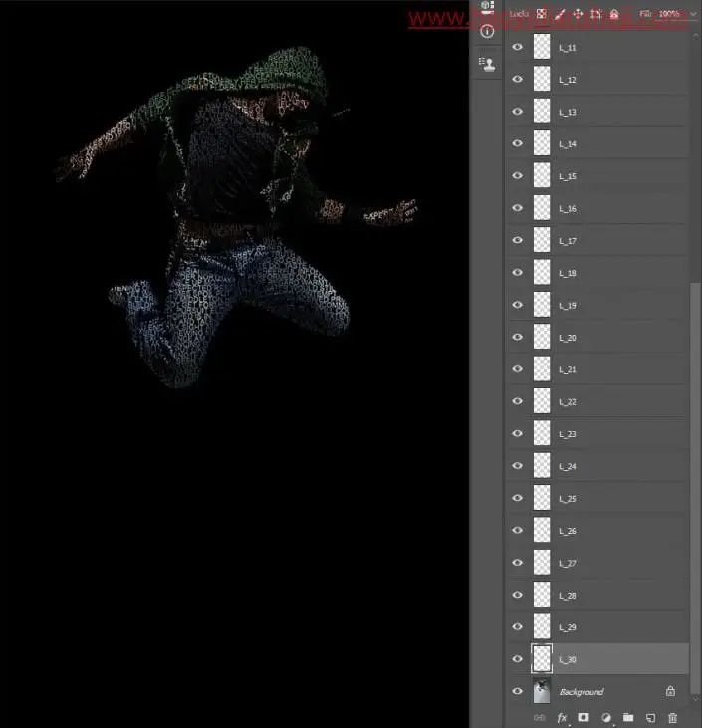Select layer named L_15
Viewport: 702px width, 728px height.
click(568, 176)
